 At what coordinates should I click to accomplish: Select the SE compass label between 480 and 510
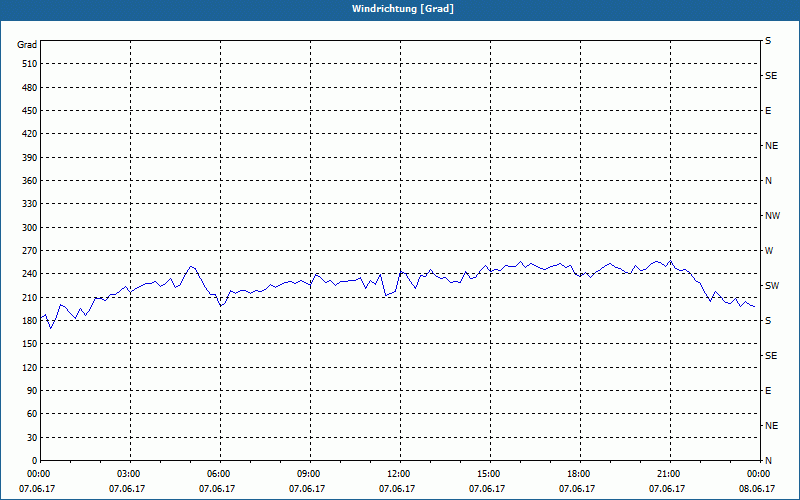771,76
